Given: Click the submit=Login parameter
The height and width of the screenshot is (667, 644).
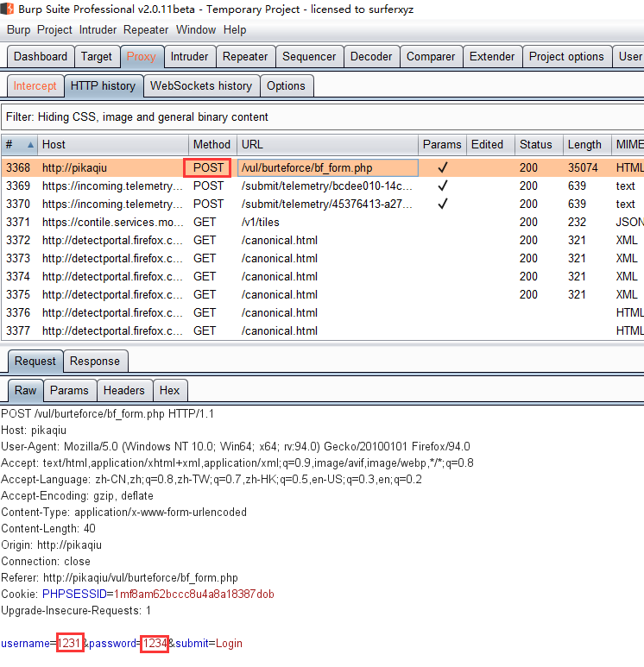Looking at the screenshot, I should click(x=209, y=643).
